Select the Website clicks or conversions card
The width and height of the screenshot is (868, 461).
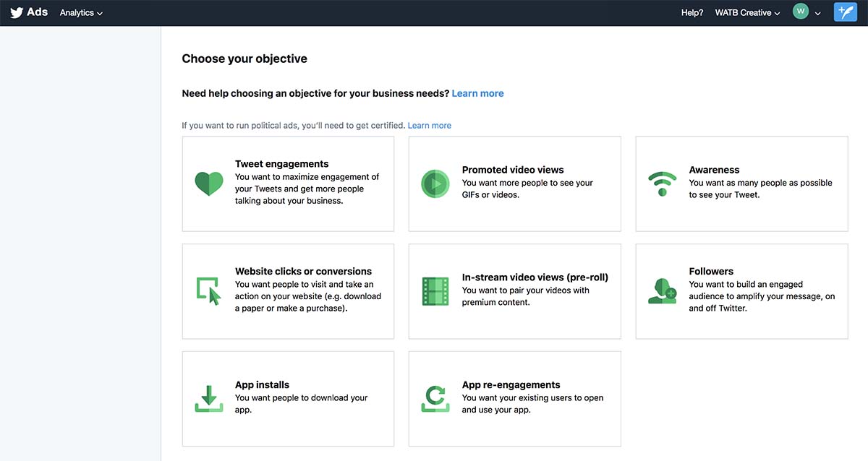(288, 291)
